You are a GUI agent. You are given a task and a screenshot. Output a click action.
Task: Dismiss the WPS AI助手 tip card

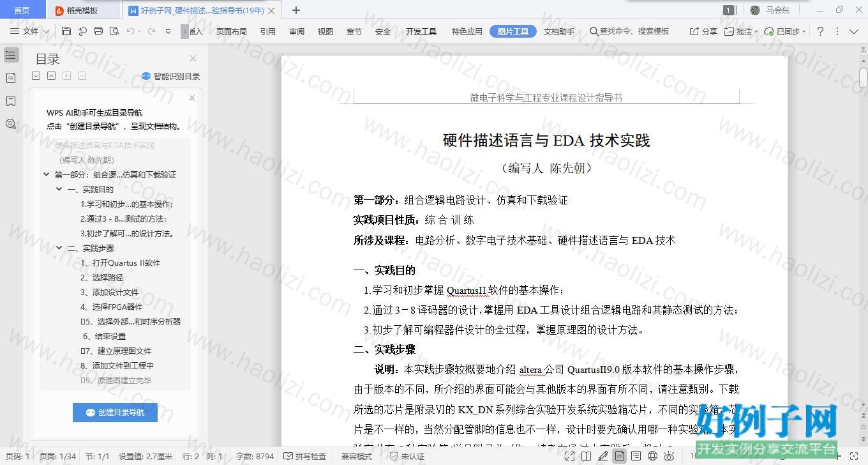point(192,98)
